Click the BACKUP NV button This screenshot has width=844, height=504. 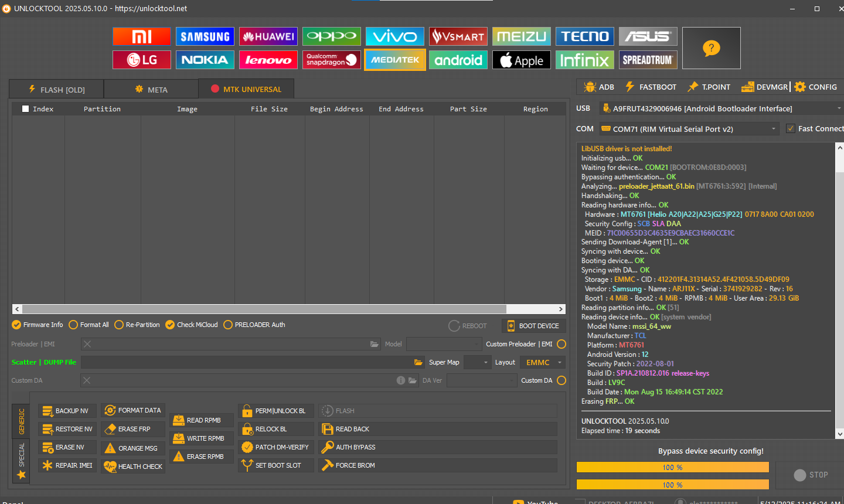[x=67, y=411]
